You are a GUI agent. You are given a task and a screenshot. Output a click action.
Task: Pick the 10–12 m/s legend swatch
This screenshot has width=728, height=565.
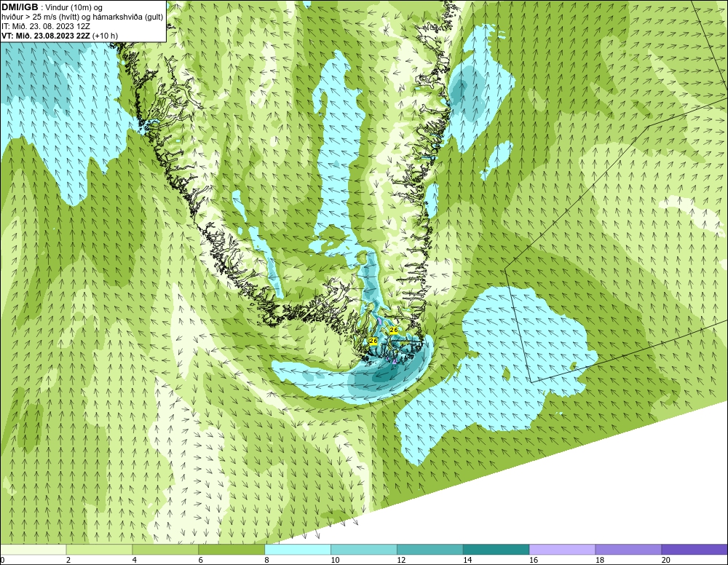364,550
